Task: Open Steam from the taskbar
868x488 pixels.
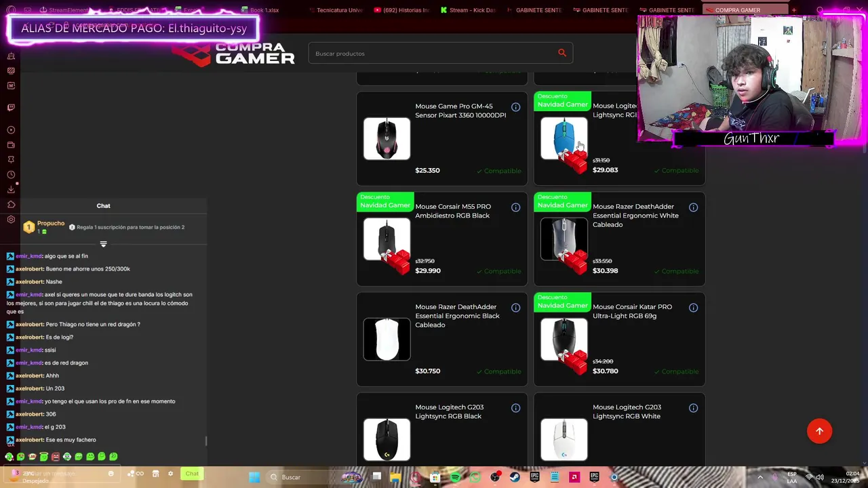Action: click(x=515, y=477)
